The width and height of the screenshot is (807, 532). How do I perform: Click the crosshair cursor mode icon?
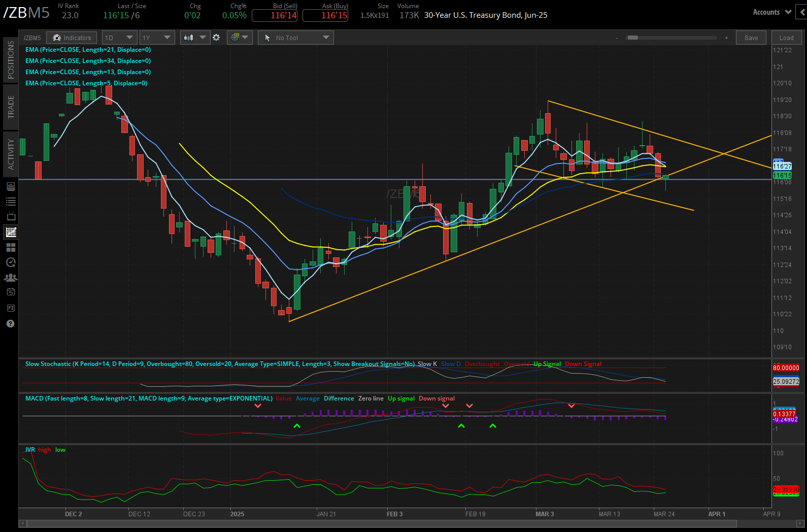click(234, 37)
